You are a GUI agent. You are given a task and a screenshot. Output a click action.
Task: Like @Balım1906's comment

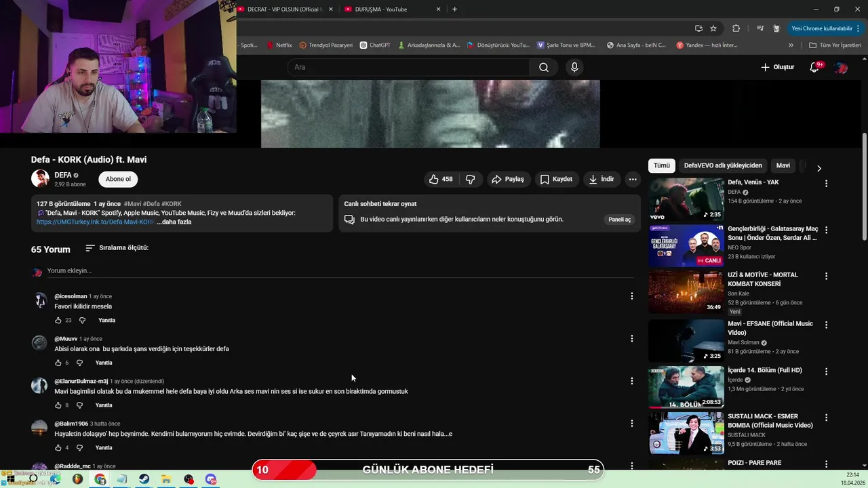click(58, 447)
